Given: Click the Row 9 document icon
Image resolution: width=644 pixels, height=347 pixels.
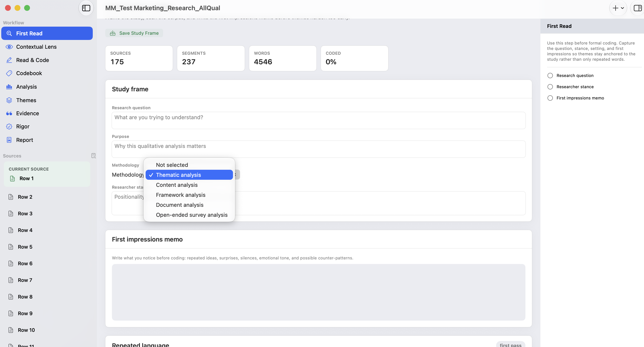Looking at the screenshot, I should 11,314.
